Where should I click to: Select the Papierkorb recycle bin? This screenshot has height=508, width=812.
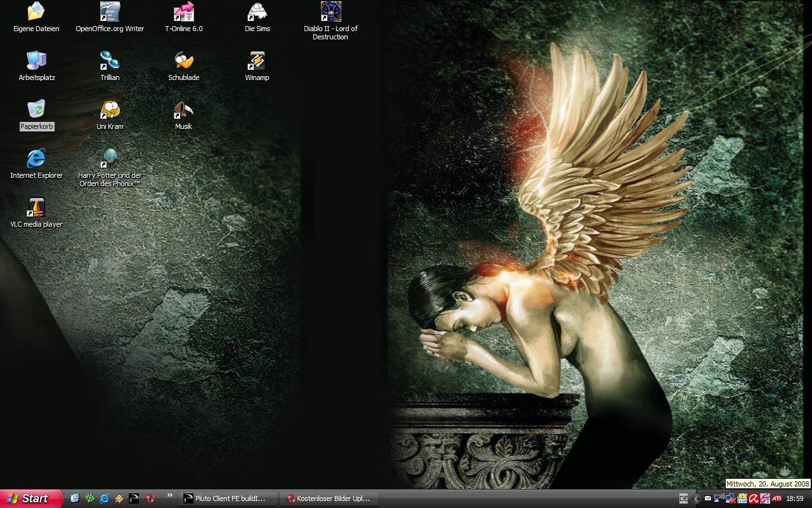pos(36,110)
